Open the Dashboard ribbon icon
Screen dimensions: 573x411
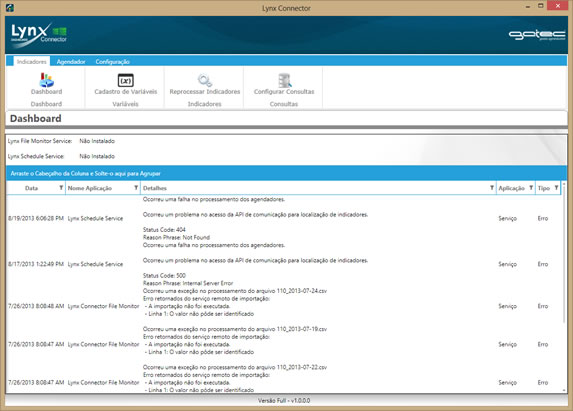pyautogui.click(x=46, y=80)
